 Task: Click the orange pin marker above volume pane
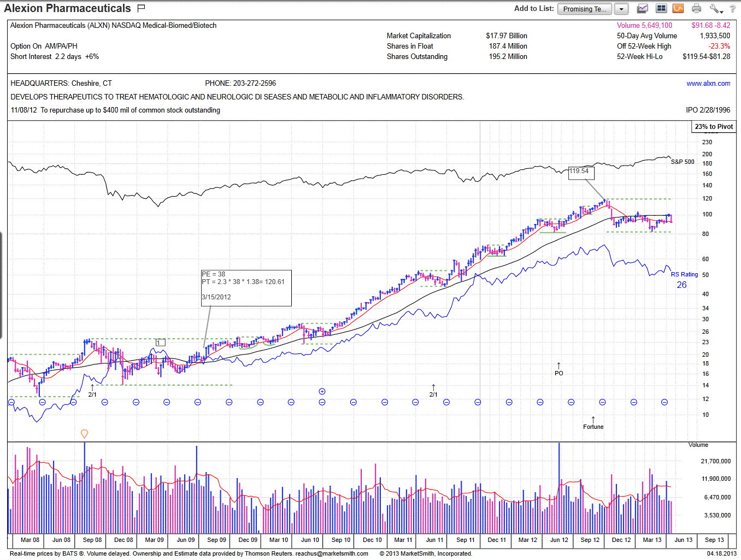84,434
